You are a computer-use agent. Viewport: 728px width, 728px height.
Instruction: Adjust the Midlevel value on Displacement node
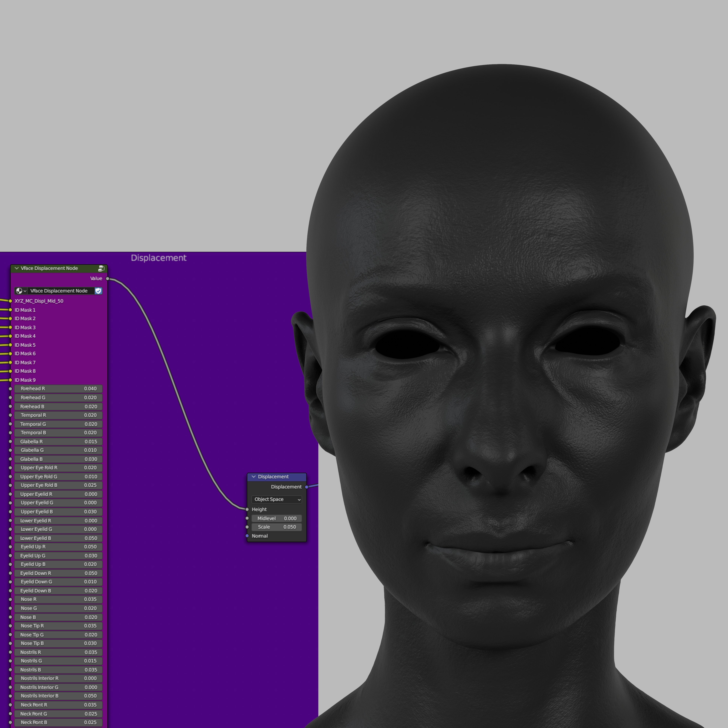click(x=276, y=518)
